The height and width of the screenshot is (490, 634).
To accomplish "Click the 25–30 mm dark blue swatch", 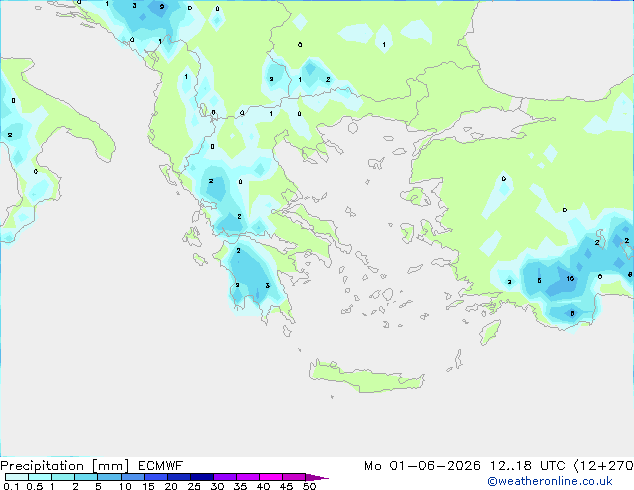I will [x=201, y=477].
